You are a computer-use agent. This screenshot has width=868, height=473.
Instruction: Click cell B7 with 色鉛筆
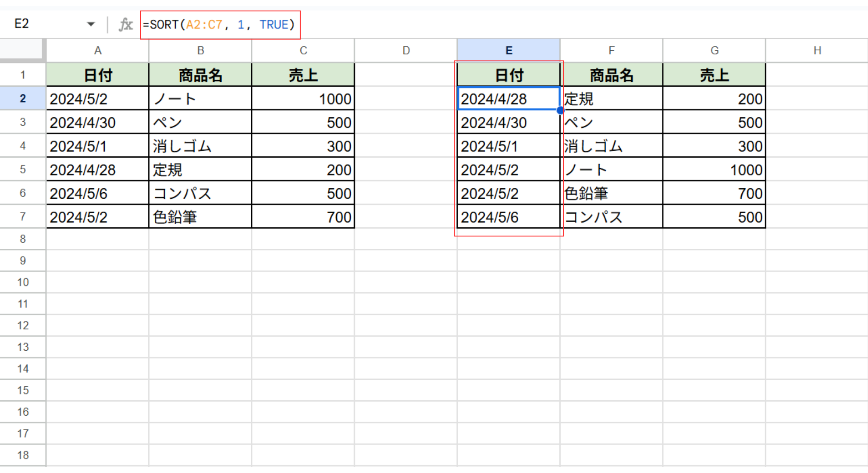point(200,217)
